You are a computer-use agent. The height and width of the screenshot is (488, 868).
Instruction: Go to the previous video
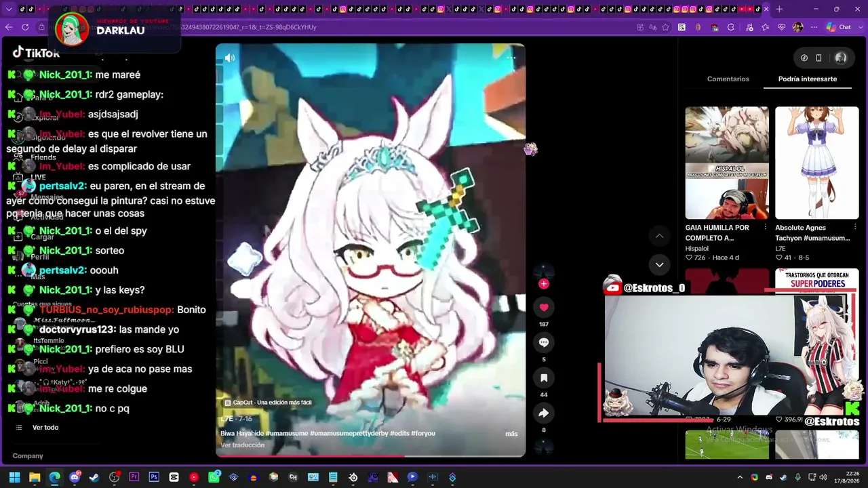coord(659,236)
